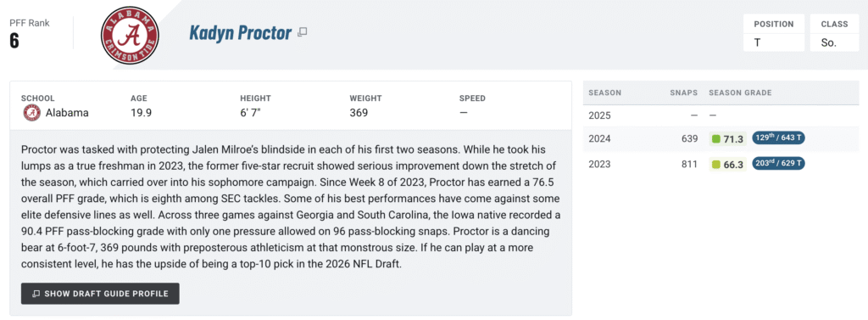Select the 2023 season row
Viewport: 868px width, 320px height.
click(x=721, y=164)
